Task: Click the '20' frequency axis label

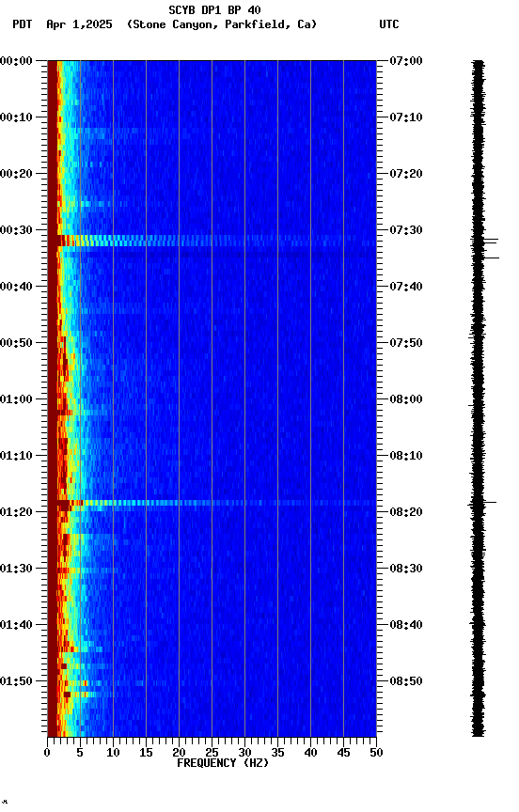Action: tap(179, 753)
